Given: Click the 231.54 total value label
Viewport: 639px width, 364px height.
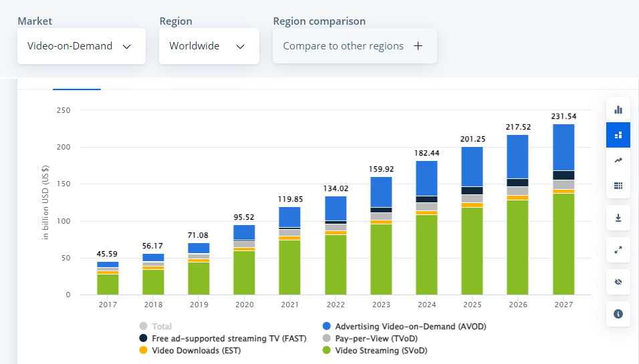Looking at the screenshot, I should point(563,116).
